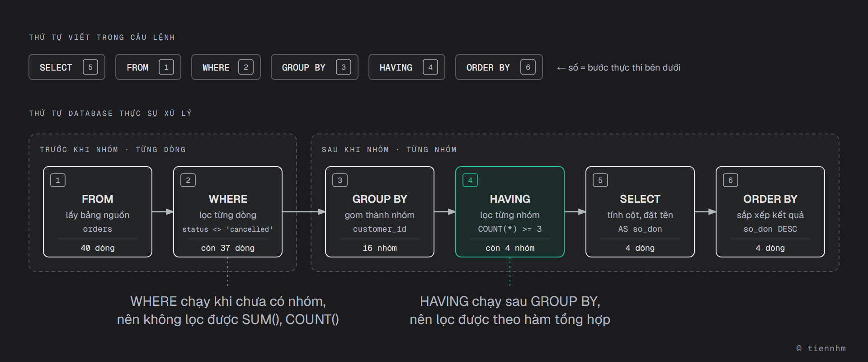Click "4 dòng" in the SELECT step card

[640, 248]
